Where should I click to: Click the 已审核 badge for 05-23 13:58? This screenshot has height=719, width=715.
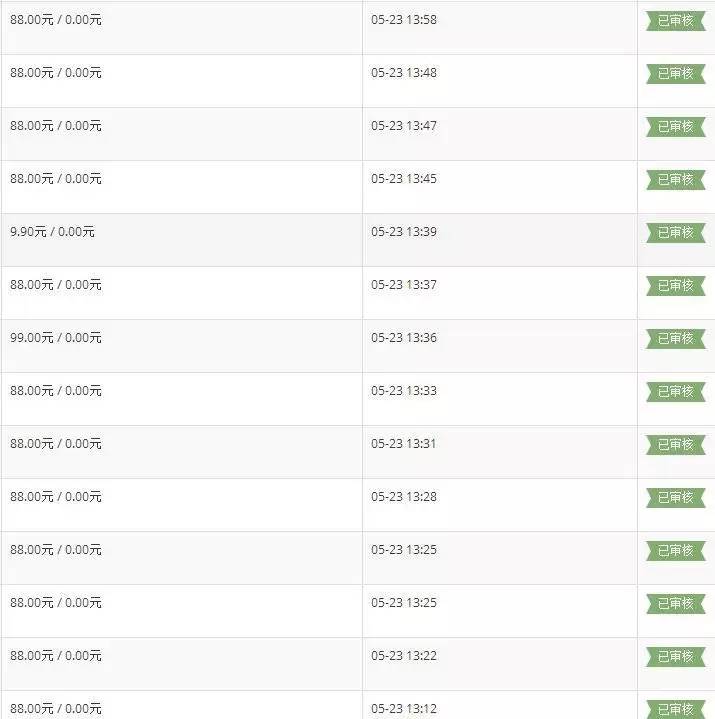click(x=675, y=21)
